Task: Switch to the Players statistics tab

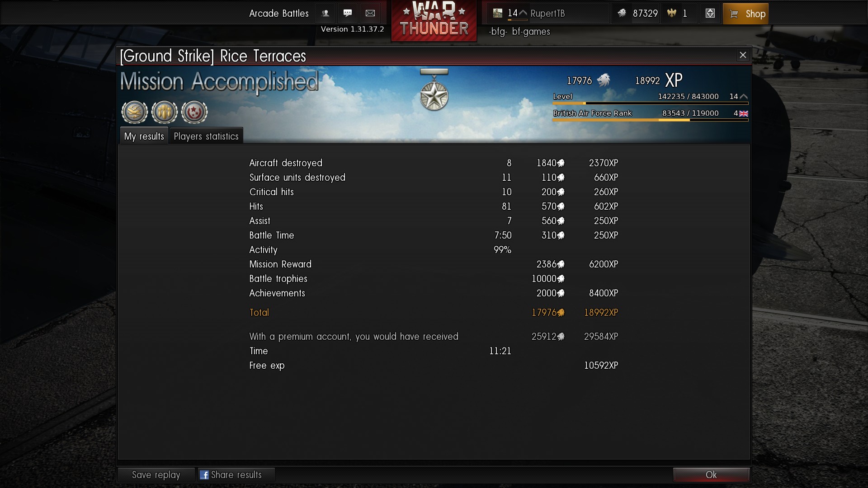Action: (206, 136)
